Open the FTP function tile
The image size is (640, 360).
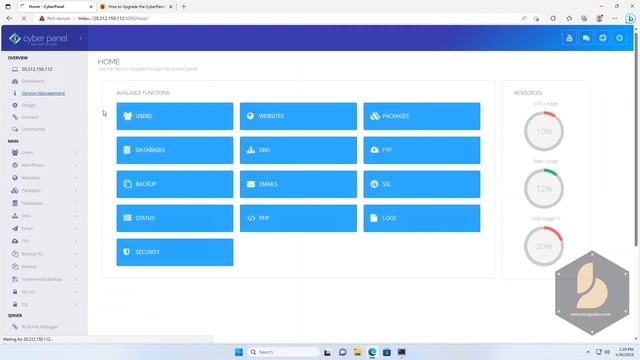click(422, 150)
